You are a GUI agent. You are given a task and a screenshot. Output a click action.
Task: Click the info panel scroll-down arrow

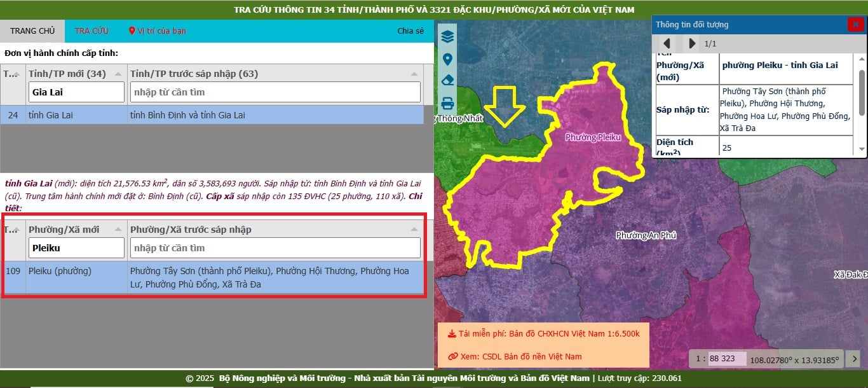[862, 149]
